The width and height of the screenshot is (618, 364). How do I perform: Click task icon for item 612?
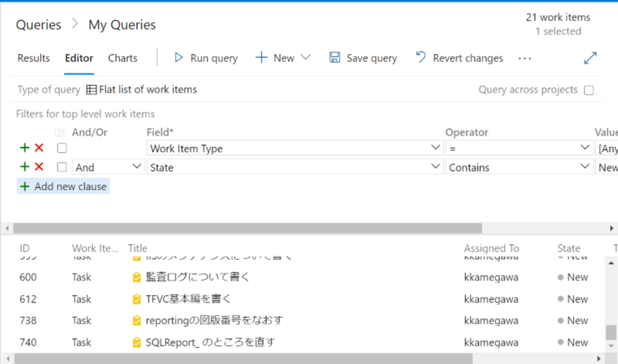[x=137, y=299]
